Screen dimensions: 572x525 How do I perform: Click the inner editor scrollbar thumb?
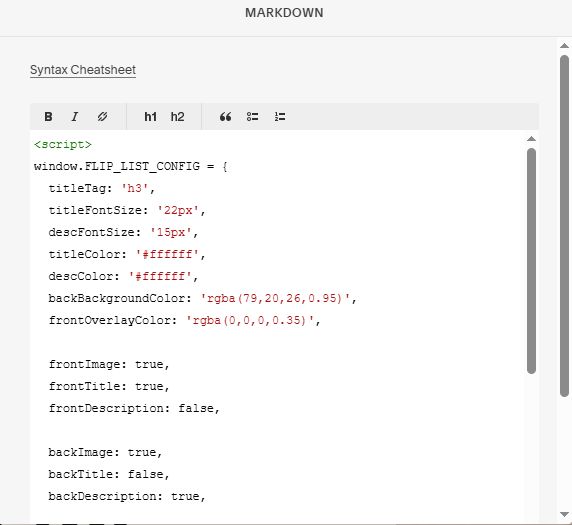(x=531, y=261)
